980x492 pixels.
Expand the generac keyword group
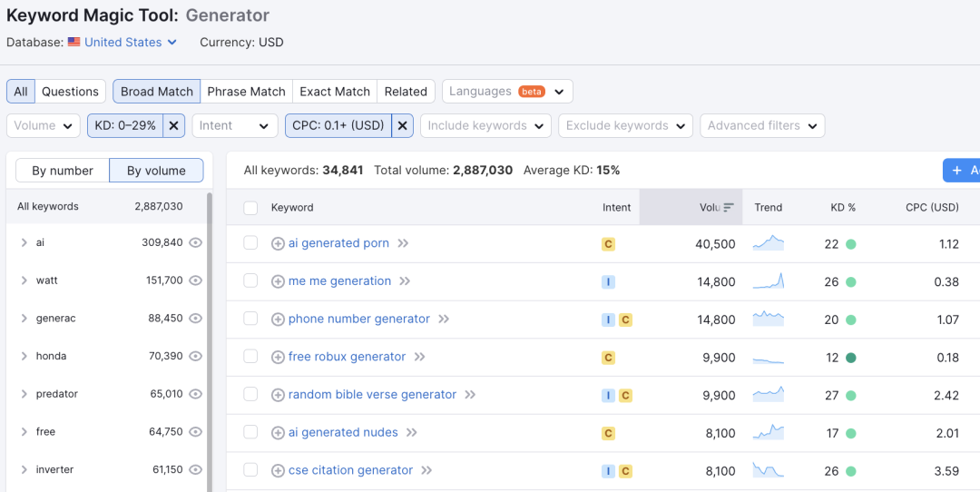click(24, 319)
